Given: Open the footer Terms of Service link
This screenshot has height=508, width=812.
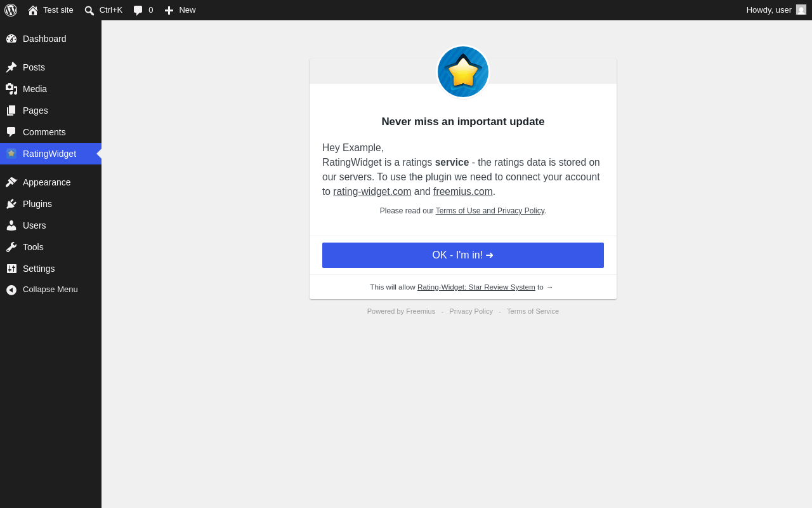Looking at the screenshot, I should pos(533,311).
